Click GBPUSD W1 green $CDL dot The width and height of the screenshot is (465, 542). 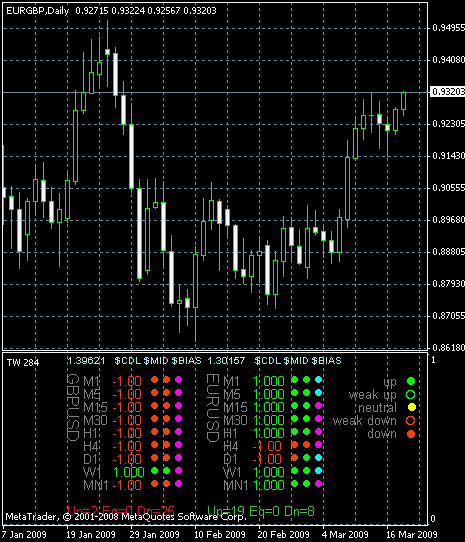[155, 470]
